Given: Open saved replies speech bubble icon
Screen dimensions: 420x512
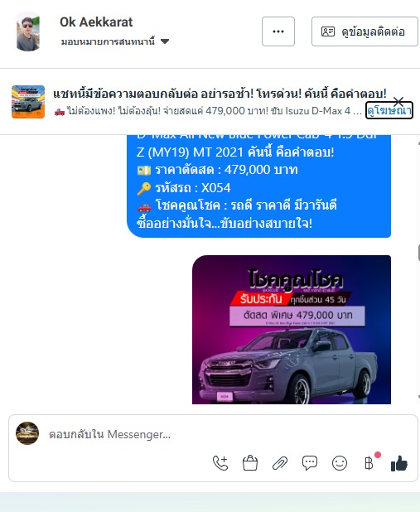Looking at the screenshot, I should coord(310,463).
